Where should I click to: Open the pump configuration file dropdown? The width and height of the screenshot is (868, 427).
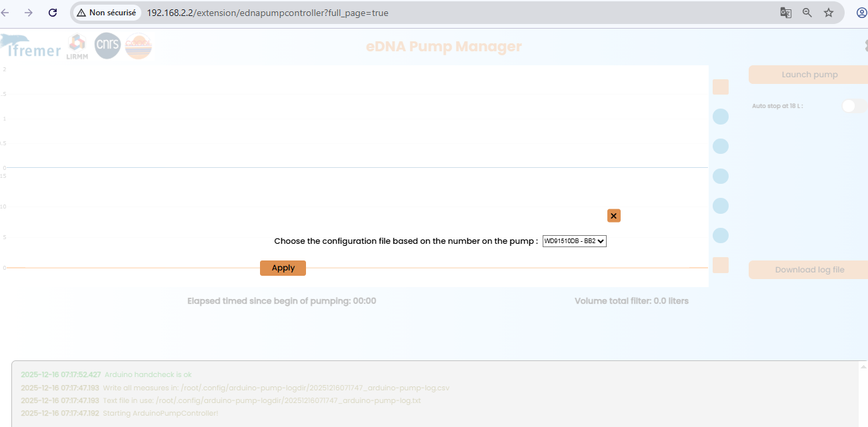point(574,241)
